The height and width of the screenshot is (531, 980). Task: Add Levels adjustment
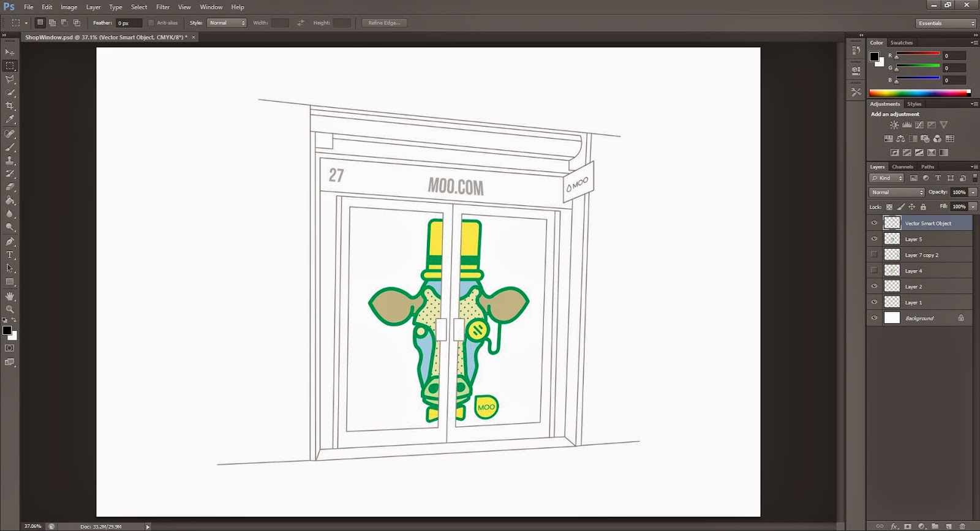click(x=907, y=125)
